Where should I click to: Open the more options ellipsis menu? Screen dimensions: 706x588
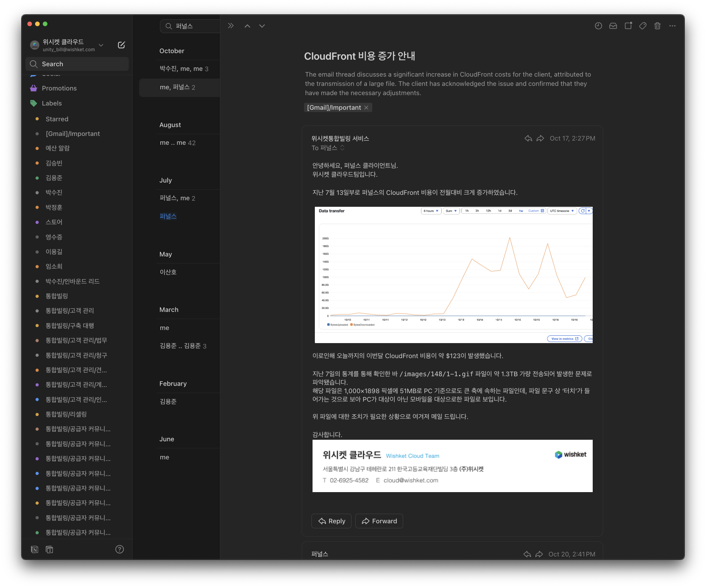click(x=672, y=26)
